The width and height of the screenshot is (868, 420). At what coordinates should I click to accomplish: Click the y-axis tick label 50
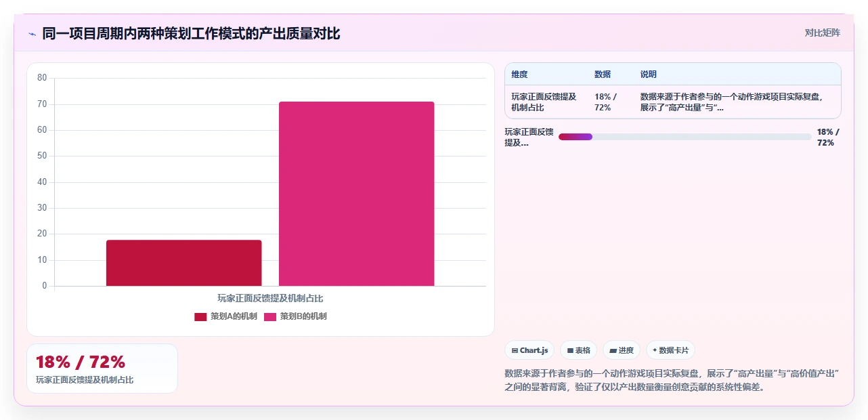click(x=42, y=156)
